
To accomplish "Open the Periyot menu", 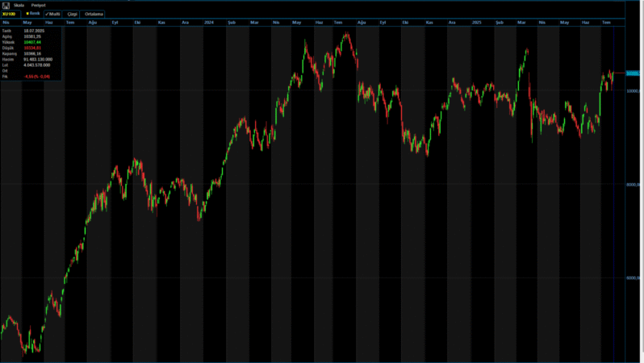I will [x=38, y=5].
